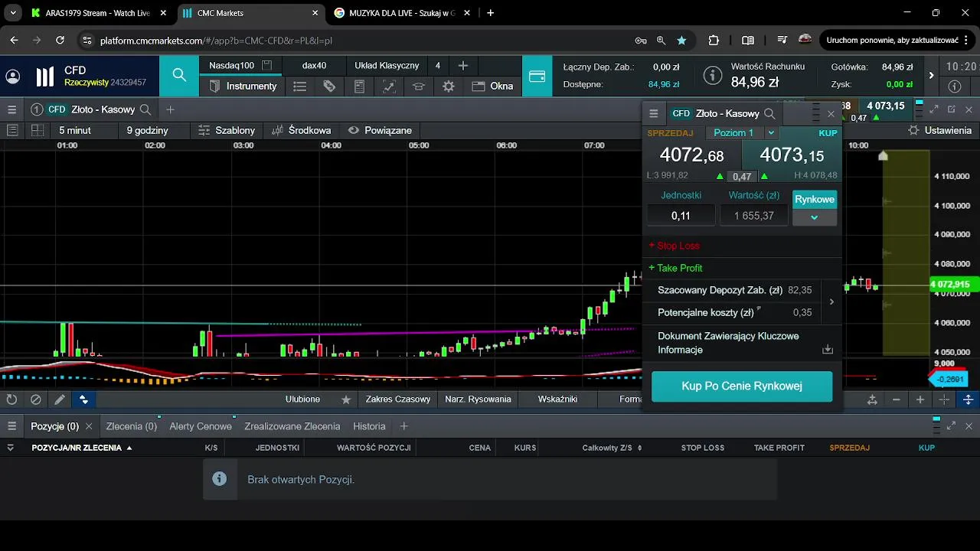The height and width of the screenshot is (551, 980).
Task: Open Instrumenty menu button
Action: click(x=243, y=86)
